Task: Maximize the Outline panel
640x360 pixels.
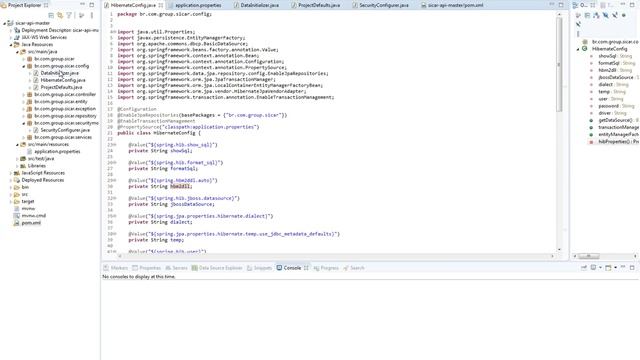Action: [632, 4]
